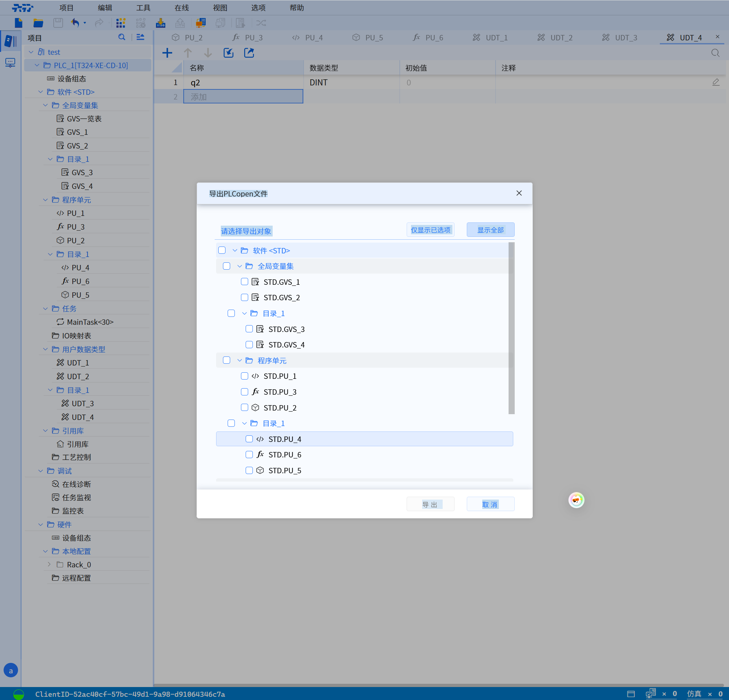Click the export icon above table

coord(249,53)
